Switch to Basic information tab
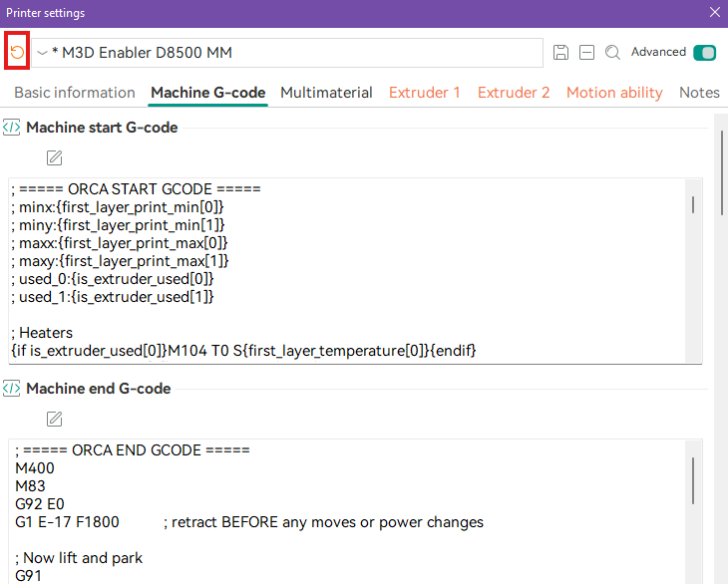 coord(75,93)
